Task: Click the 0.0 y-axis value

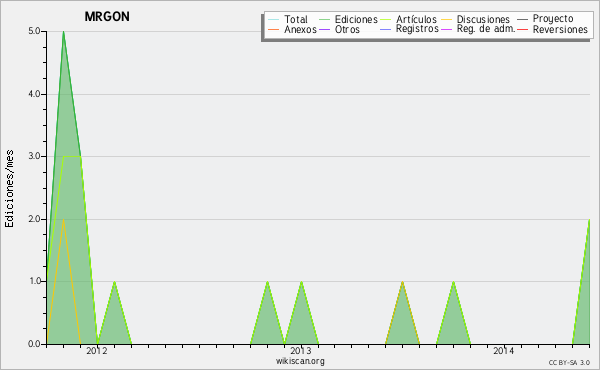Action: pos(34,344)
